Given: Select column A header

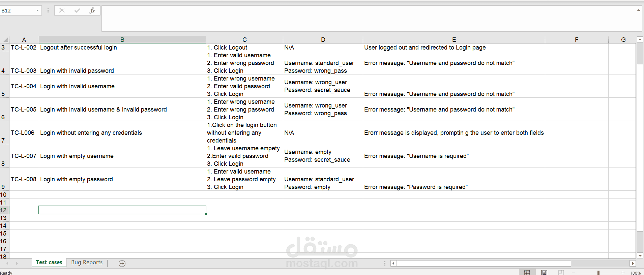Looking at the screenshot, I should point(24,39).
